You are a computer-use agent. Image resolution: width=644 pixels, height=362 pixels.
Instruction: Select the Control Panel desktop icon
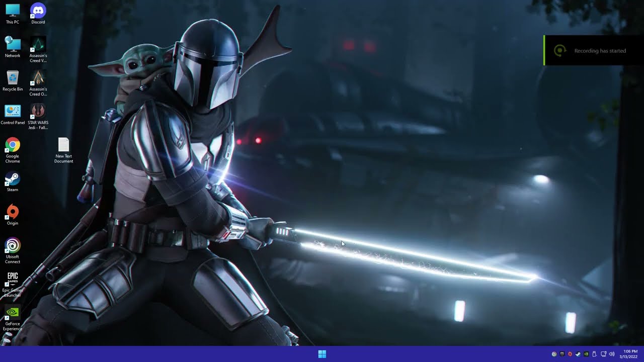(13, 115)
